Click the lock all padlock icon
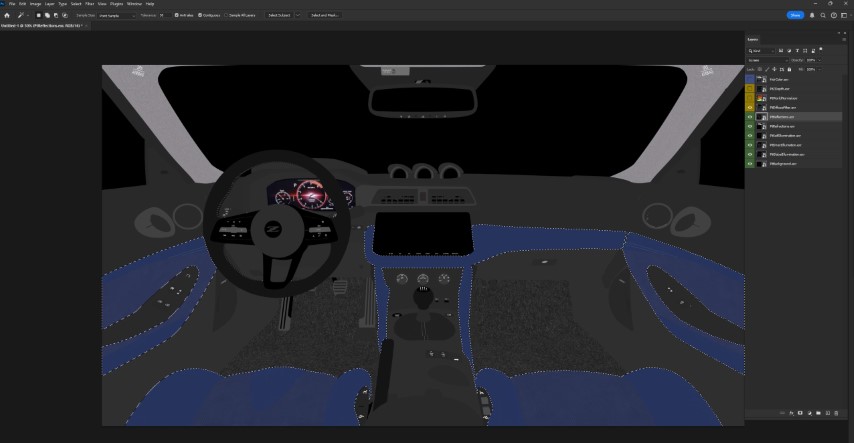 790,69
